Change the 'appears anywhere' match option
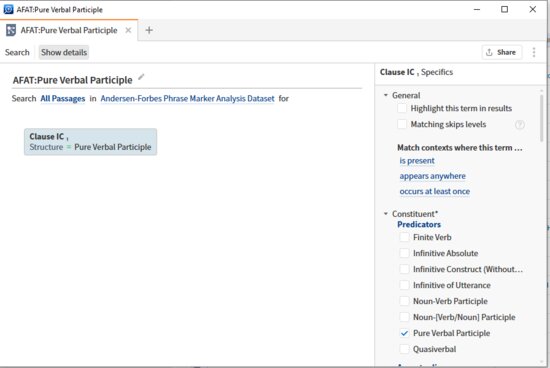The image size is (550, 368). (x=432, y=176)
